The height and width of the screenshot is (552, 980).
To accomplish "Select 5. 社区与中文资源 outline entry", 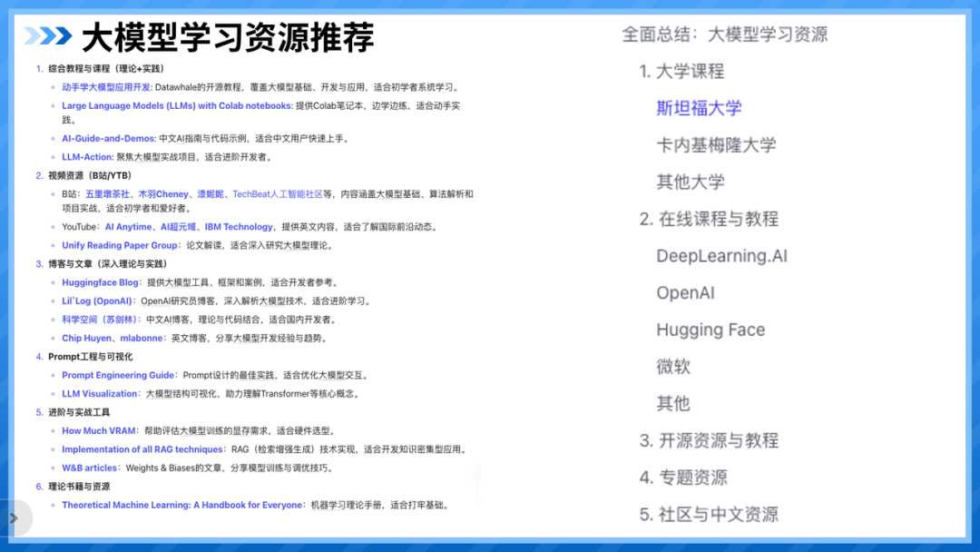I will (709, 514).
